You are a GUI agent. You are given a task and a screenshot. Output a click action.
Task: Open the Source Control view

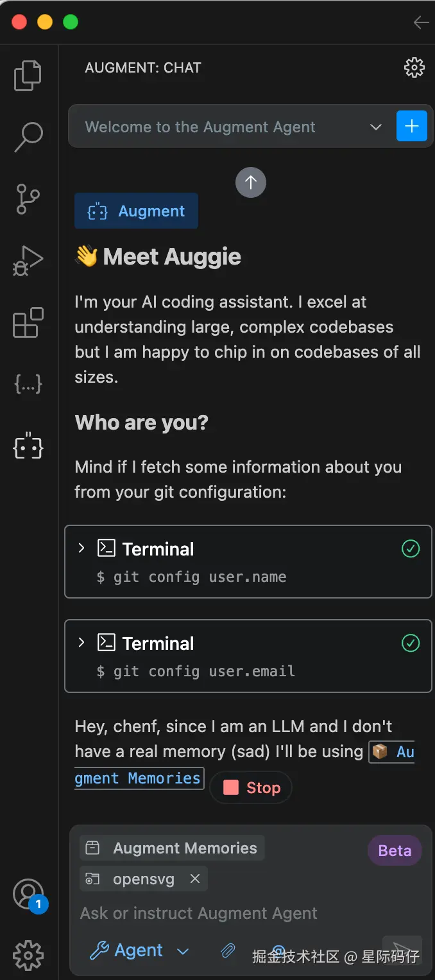[28, 199]
